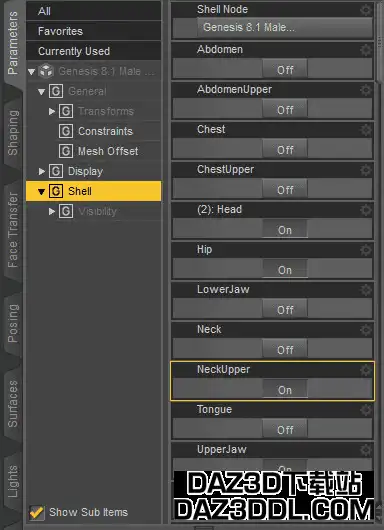Open settings gear for AbdomenUpper property
384x530 pixels.
(x=366, y=90)
